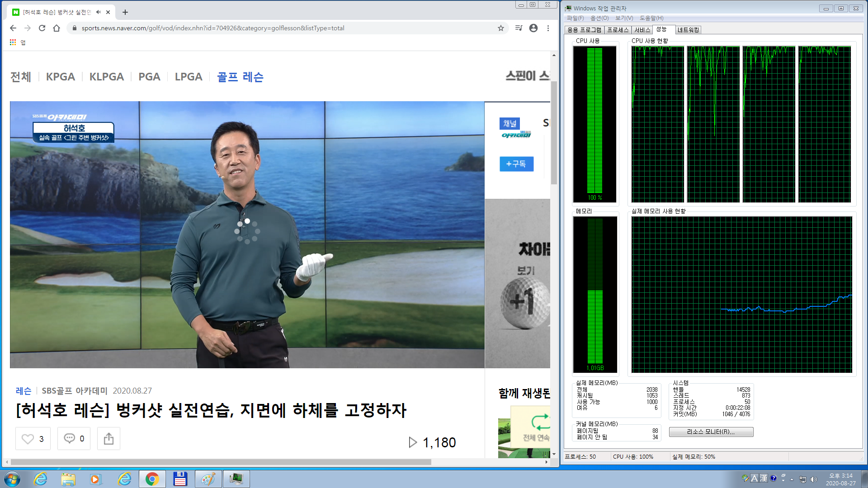The height and width of the screenshot is (488, 868).
Task: Open the floppy disk app in taskbar
Action: point(180,479)
